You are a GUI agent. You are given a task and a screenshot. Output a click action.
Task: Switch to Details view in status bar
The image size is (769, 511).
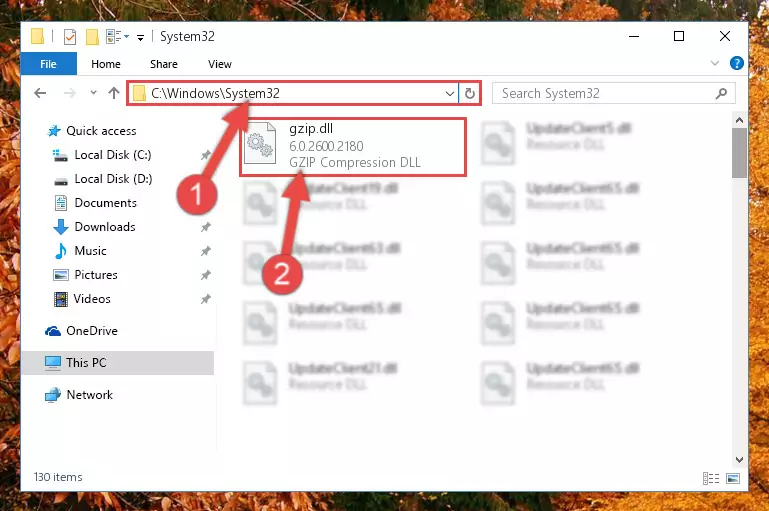(711, 478)
